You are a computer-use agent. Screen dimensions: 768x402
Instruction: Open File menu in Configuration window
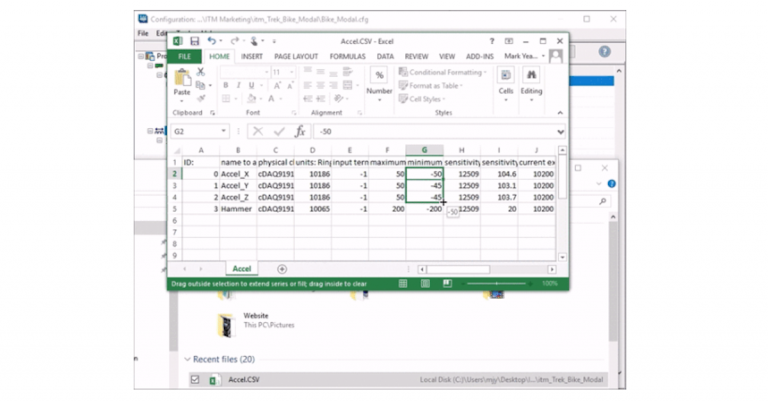pyautogui.click(x=143, y=33)
